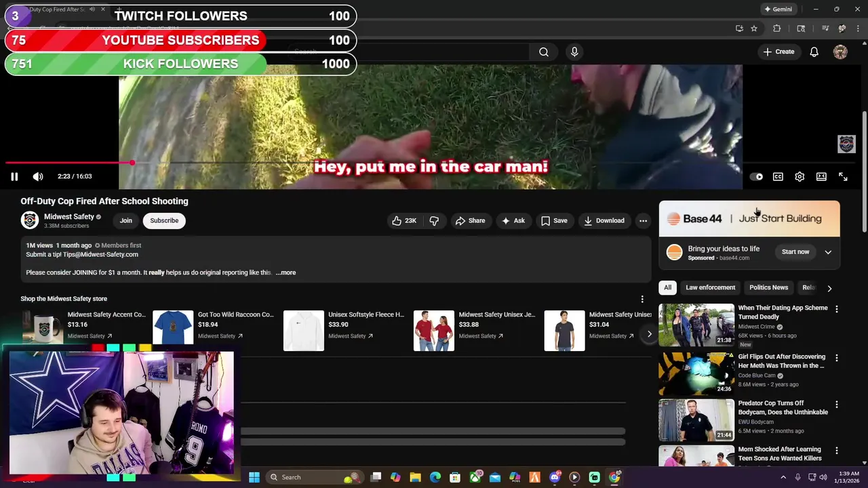Download the video
868x488 pixels.
[604, 220]
